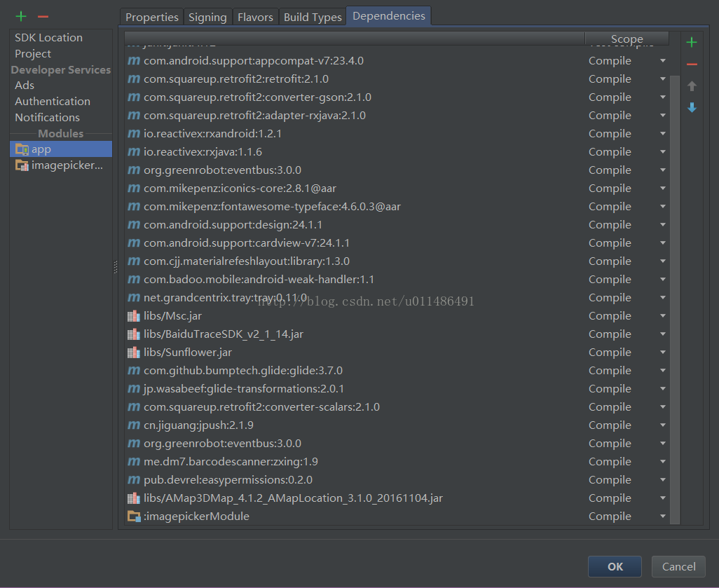The height and width of the screenshot is (588, 719).
Task: Open Notifications developer service
Action: click(47, 118)
